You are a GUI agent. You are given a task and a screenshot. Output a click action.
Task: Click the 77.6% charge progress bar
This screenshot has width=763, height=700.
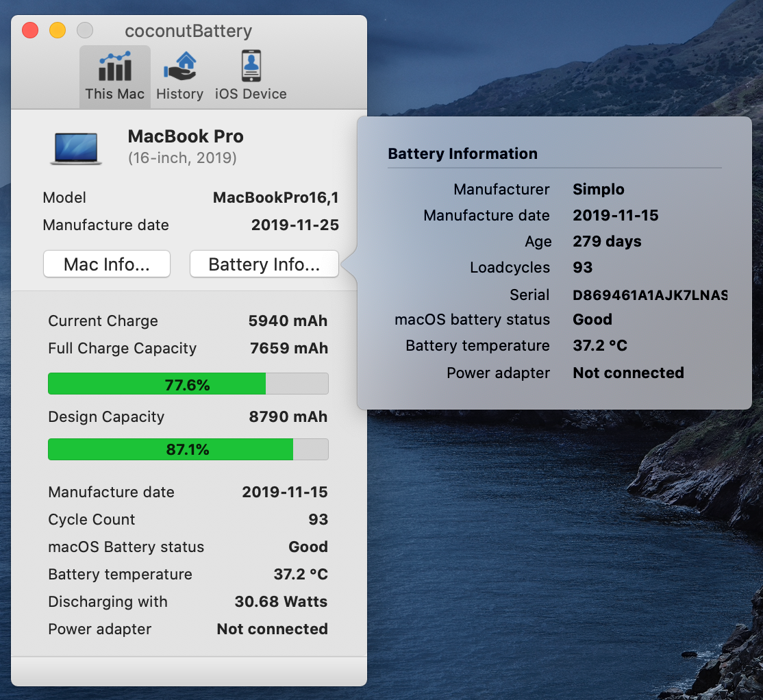[x=188, y=384]
